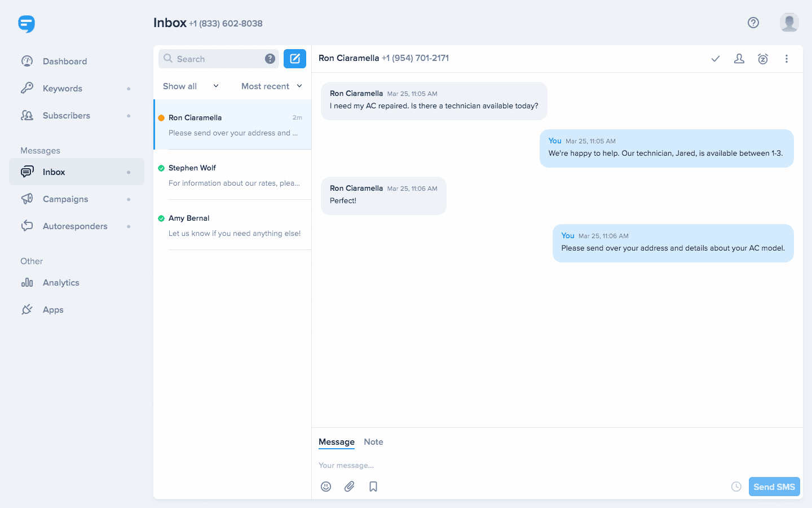Clear the unread indicator on Ron Ciaramella
This screenshot has width=812, height=508.
(x=161, y=117)
